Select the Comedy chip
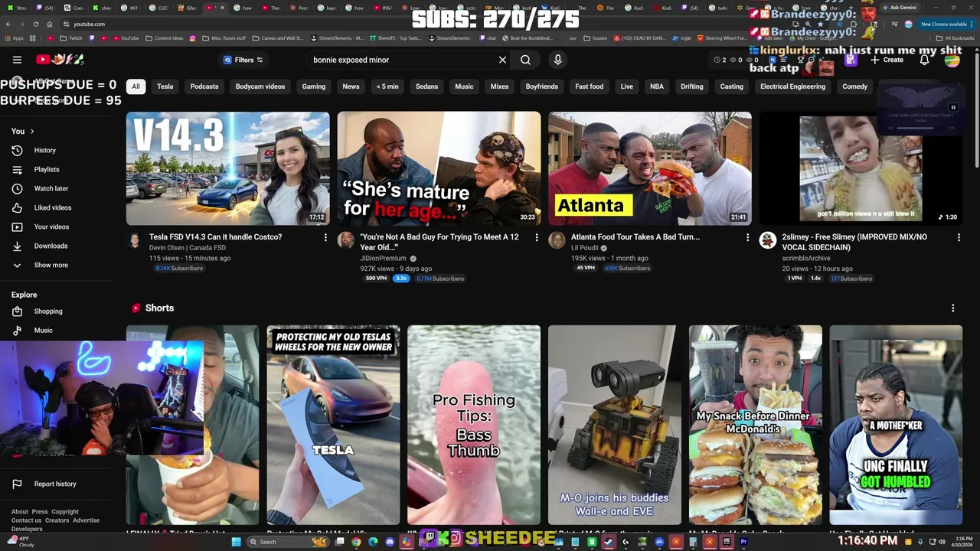The image size is (980, 551). click(854, 86)
